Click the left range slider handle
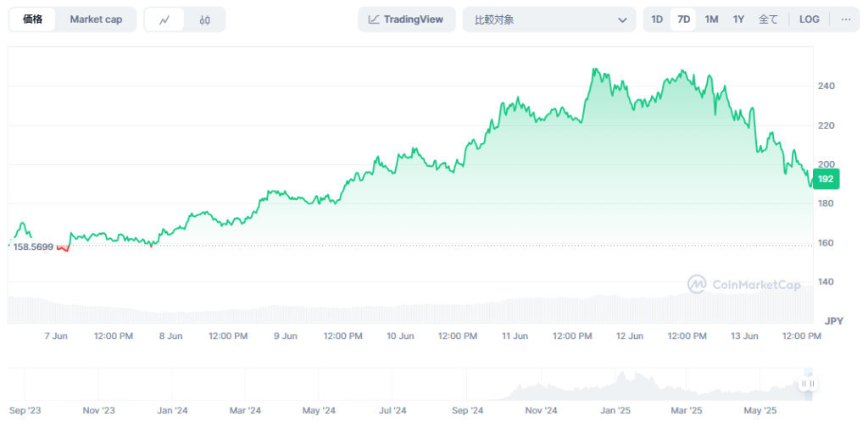This screenshot has width=868, height=433. [804, 384]
